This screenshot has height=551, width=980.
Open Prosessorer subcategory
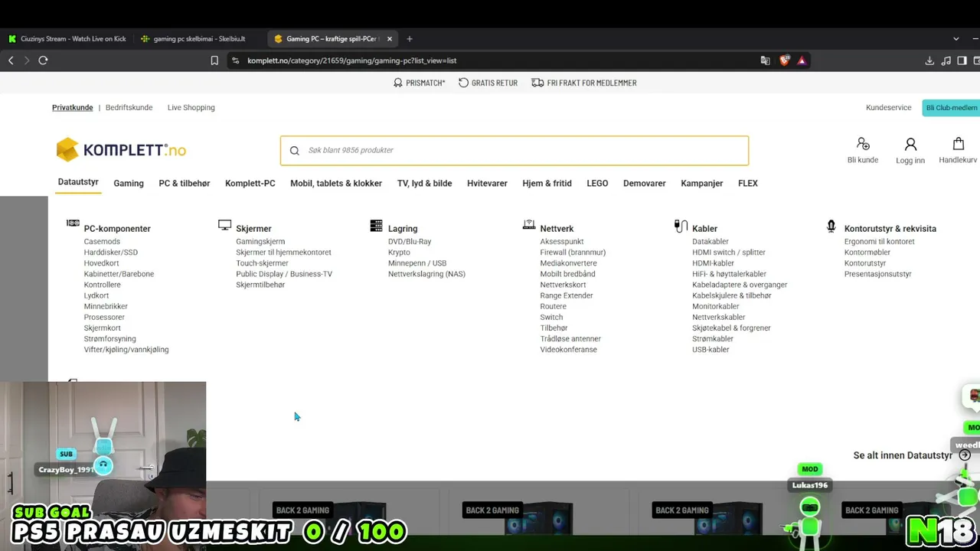tap(104, 318)
